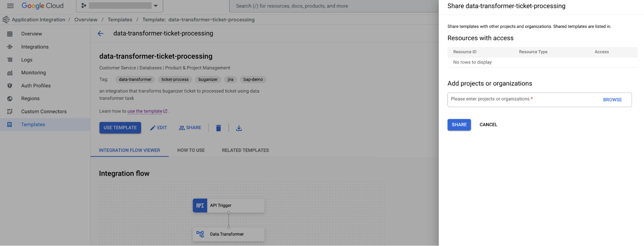Cancel the share dialog
Image resolution: width=644 pixels, height=246 pixels.
pyautogui.click(x=488, y=125)
